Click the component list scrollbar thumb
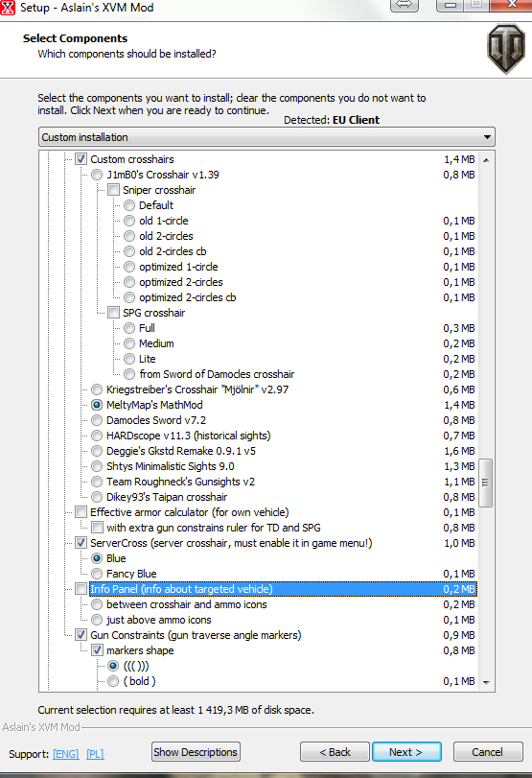 [x=486, y=483]
